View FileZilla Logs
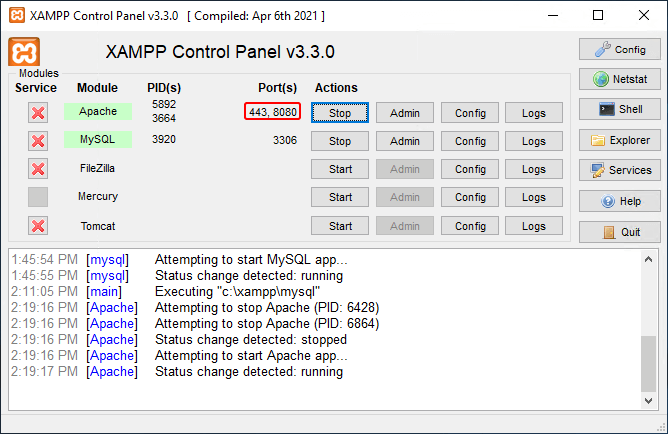Screen dimensions: 668x434 coord(534,169)
